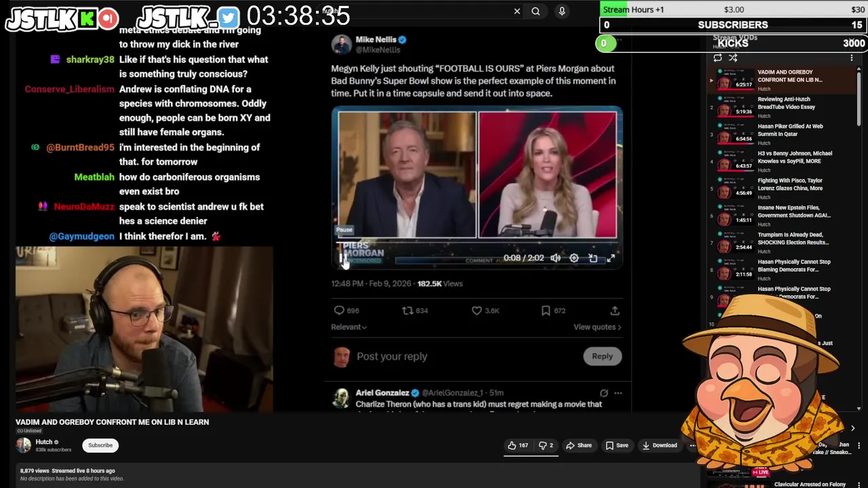Pause the embedded Piers Morgan video
868x488 pixels.
point(342,258)
